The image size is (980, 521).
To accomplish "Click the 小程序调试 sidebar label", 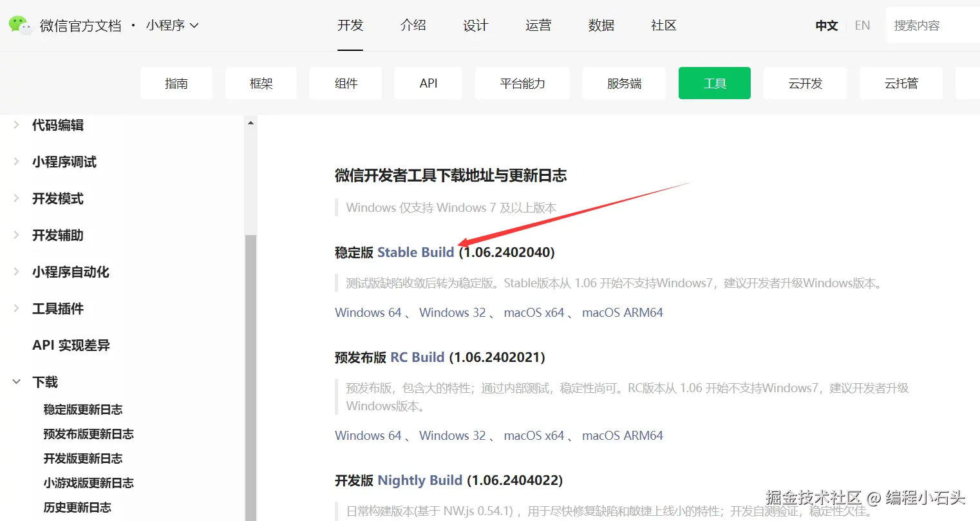I will pos(64,162).
